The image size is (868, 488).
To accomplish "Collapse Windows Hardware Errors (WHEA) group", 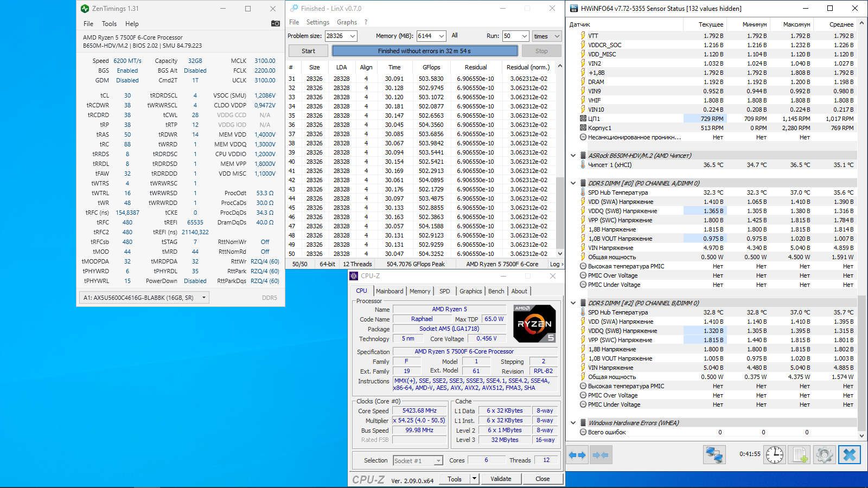I will tap(573, 423).
